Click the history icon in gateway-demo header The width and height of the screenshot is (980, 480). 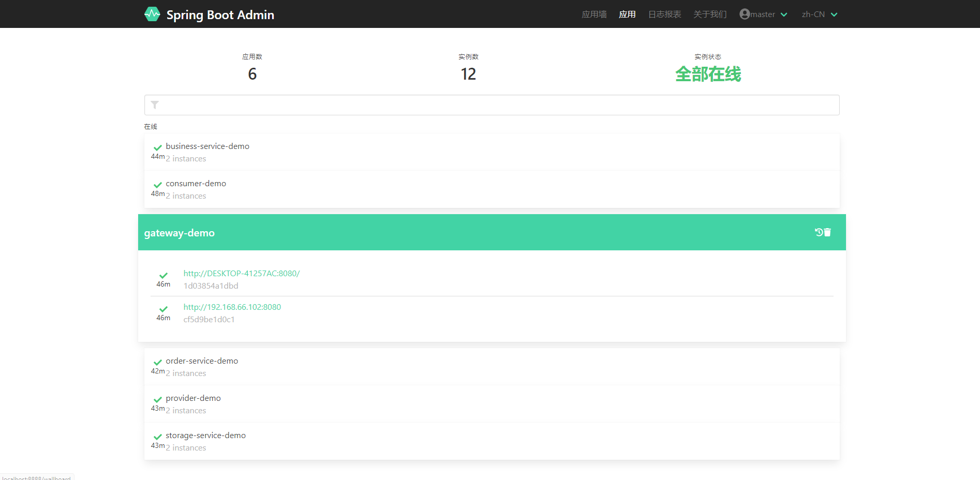pos(819,232)
